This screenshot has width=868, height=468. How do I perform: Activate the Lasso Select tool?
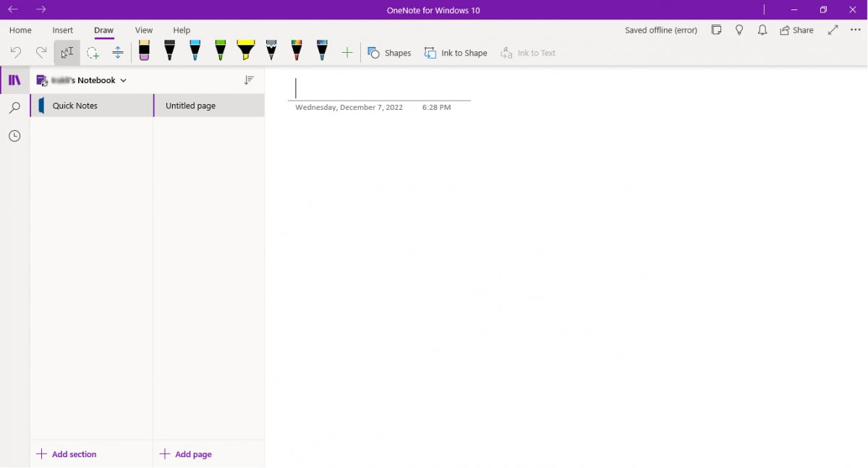point(93,53)
